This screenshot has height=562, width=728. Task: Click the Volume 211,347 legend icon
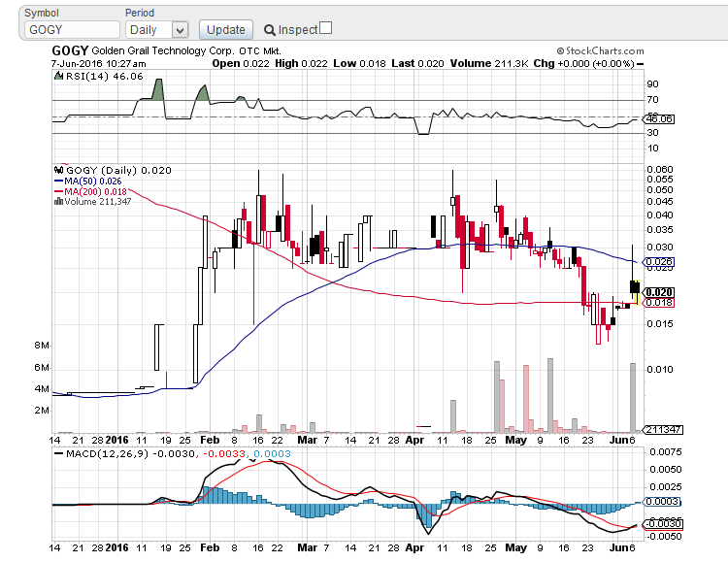pos(58,201)
